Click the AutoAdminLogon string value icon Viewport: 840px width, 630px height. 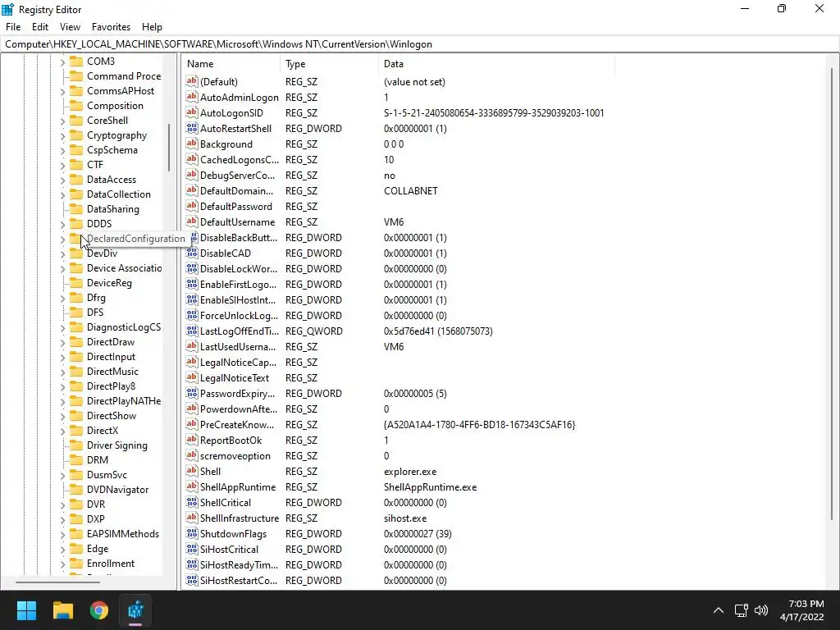pyautogui.click(x=192, y=97)
